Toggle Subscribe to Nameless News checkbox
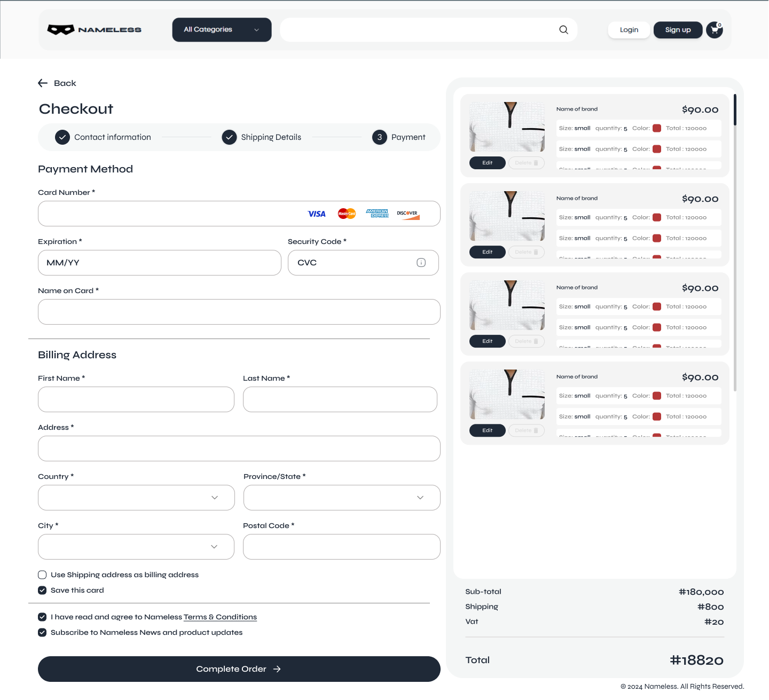769x700 pixels. [42, 633]
